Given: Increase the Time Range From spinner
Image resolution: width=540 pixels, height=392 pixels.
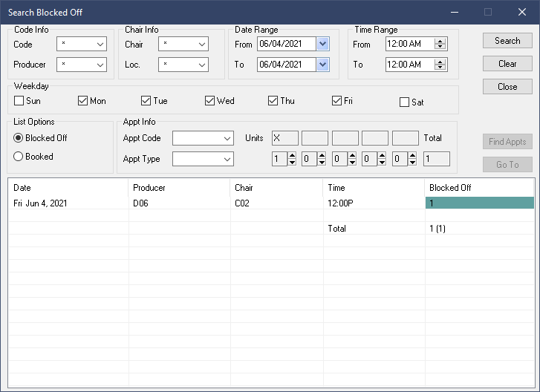Looking at the screenshot, I should [440, 41].
